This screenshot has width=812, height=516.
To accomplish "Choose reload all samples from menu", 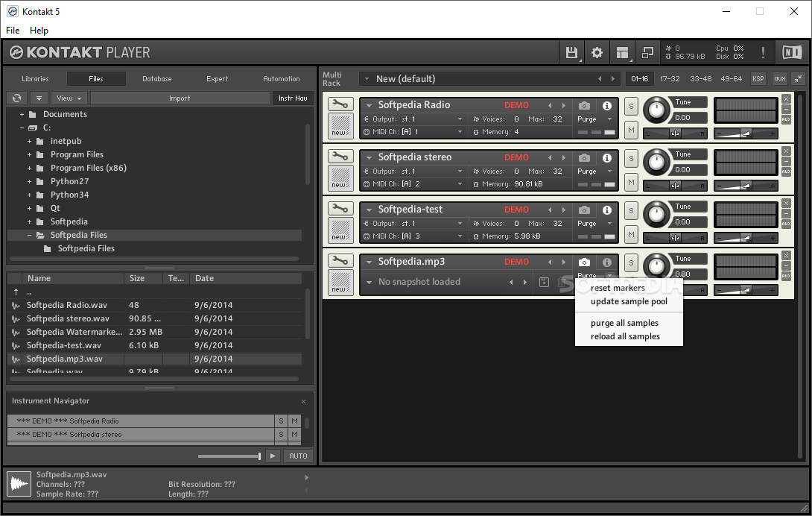I will tap(625, 336).
